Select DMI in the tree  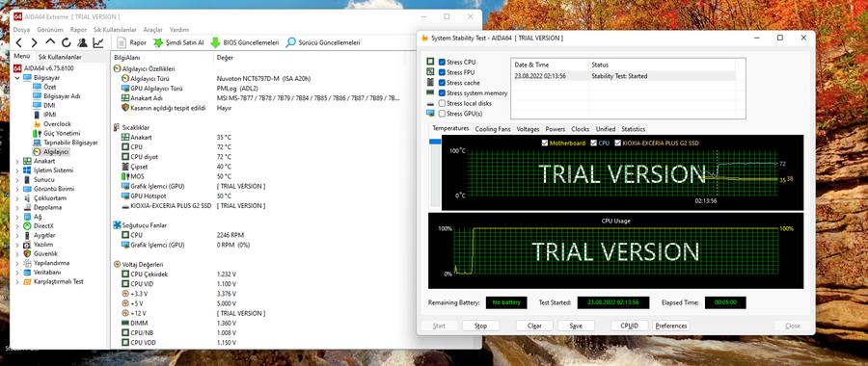pos(49,106)
